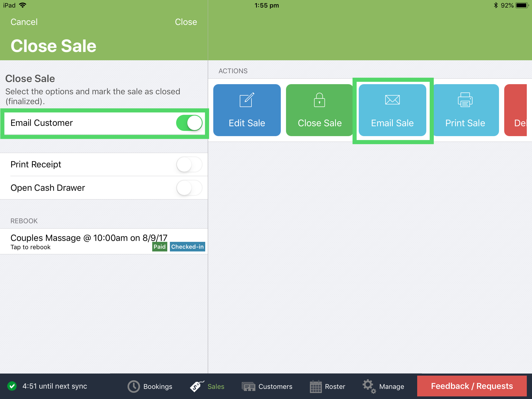
Task: Tap the Feedback / Requests button
Action: (472, 386)
